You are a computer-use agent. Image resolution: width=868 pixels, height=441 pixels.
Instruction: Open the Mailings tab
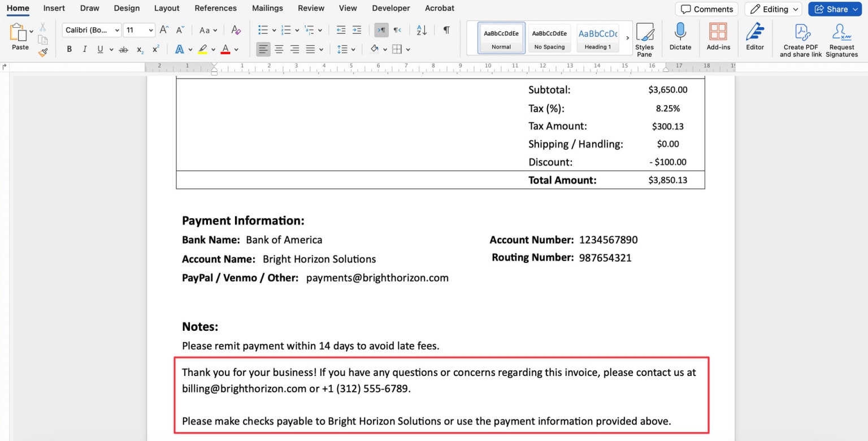267,8
